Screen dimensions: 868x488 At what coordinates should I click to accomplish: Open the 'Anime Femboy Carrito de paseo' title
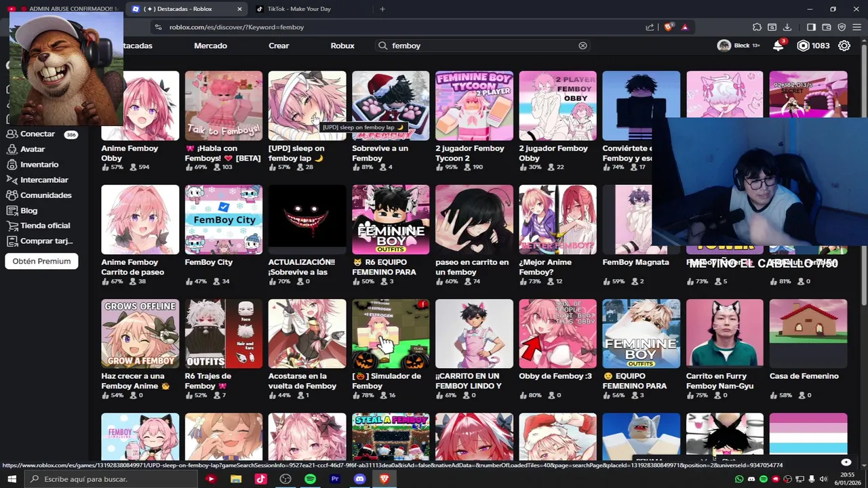point(133,267)
